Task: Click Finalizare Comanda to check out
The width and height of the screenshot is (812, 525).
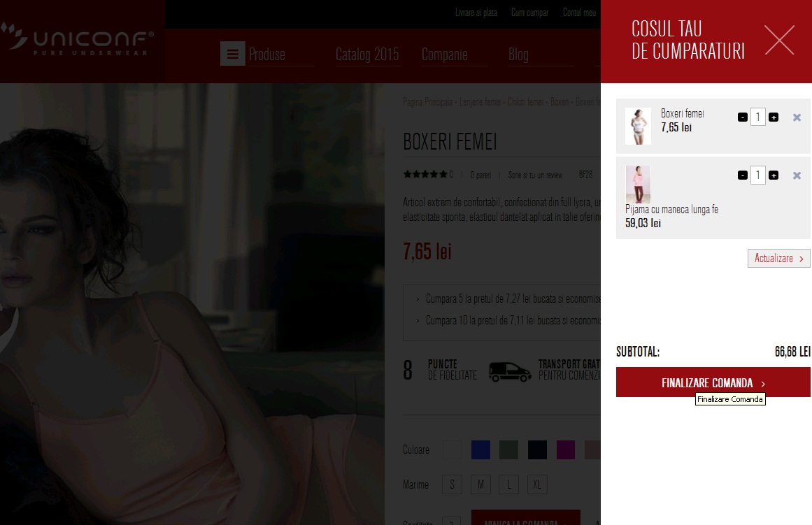Action: [x=713, y=383]
